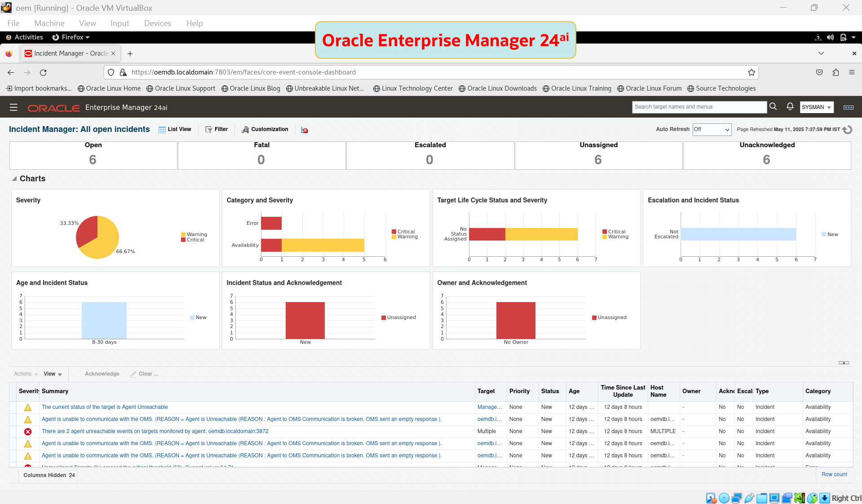The width and height of the screenshot is (862, 504).
Task: Open the Enterprise Manager hamburger navigation menu
Action: point(13,107)
